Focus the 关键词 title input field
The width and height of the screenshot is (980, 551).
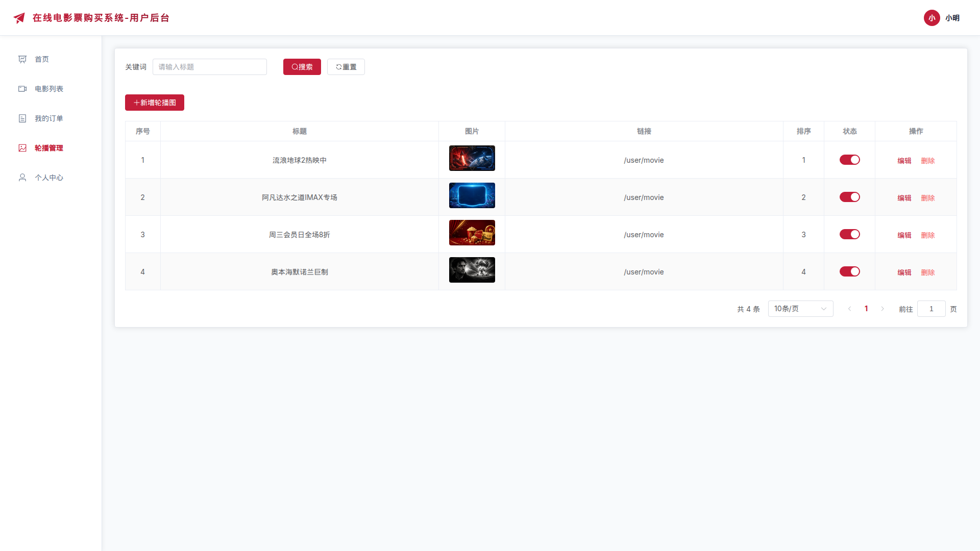210,67
